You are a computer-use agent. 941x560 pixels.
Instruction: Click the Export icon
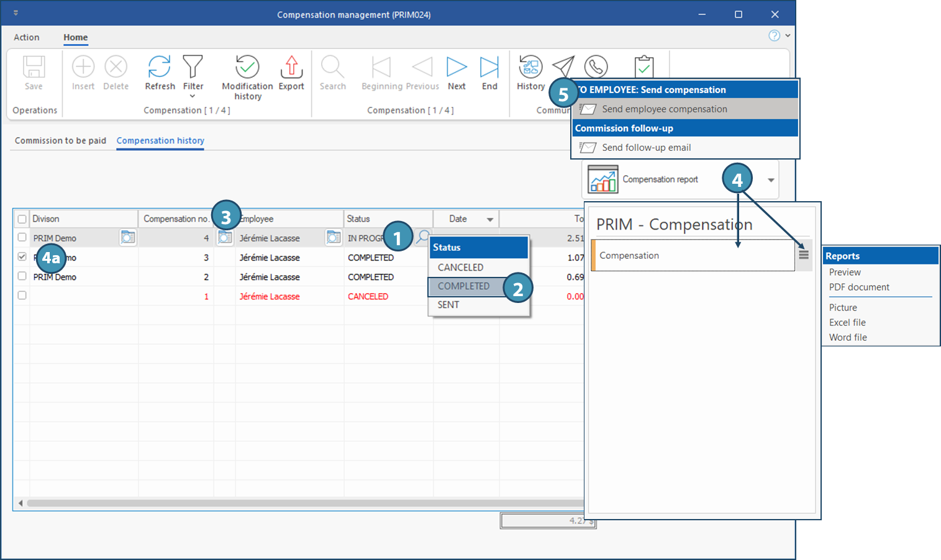tap(291, 67)
